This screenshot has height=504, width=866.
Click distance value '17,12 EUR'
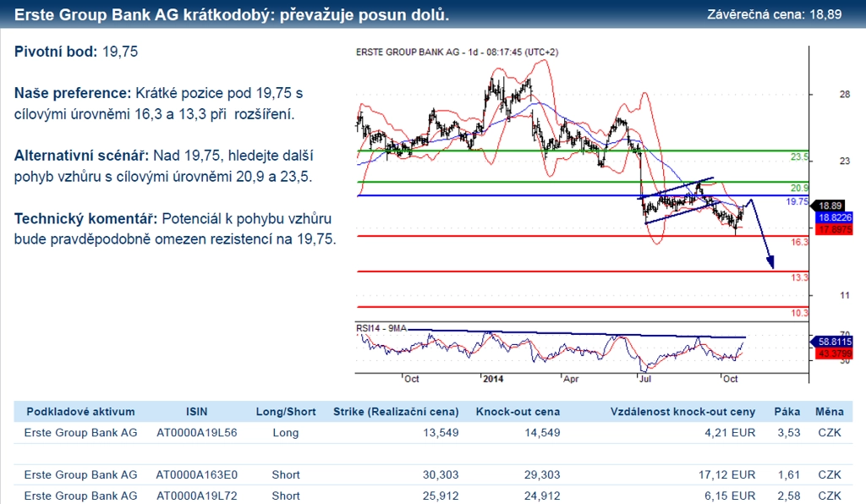pyautogui.click(x=726, y=475)
